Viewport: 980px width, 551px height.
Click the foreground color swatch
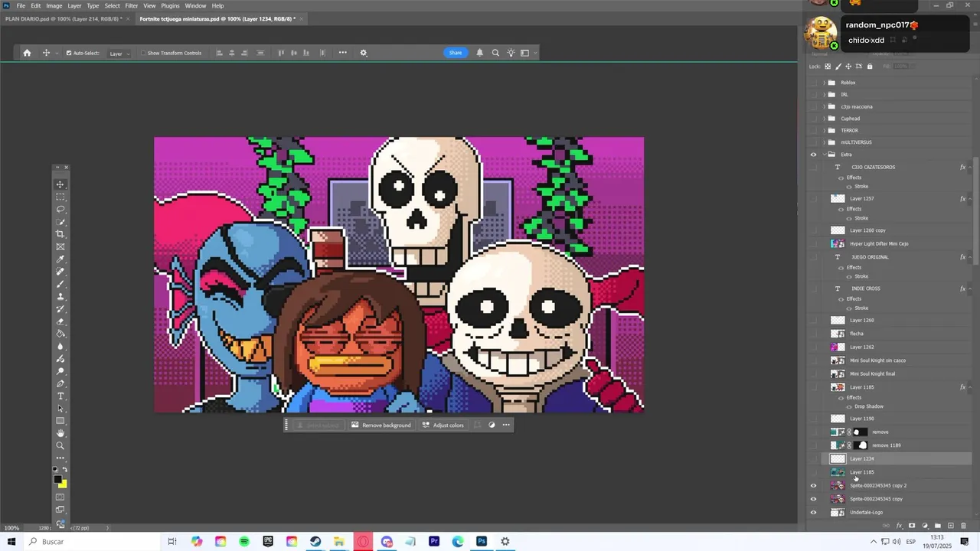click(57, 480)
